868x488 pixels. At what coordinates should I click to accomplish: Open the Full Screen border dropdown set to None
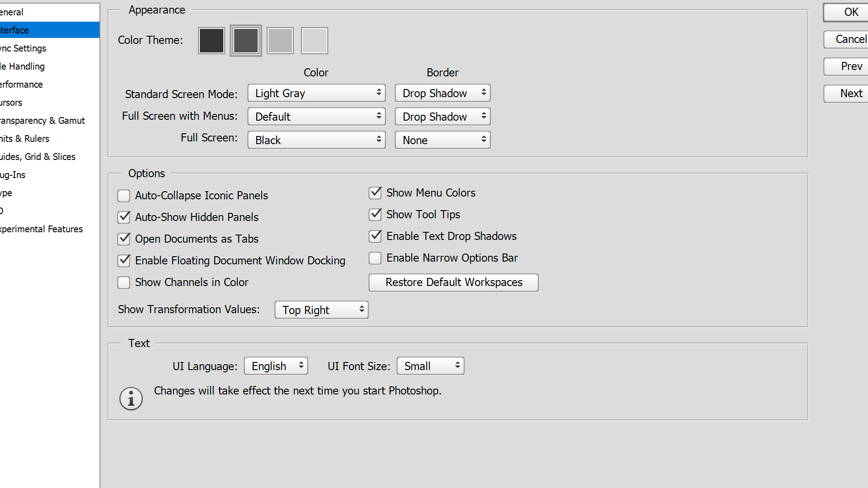[x=442, y=140]
